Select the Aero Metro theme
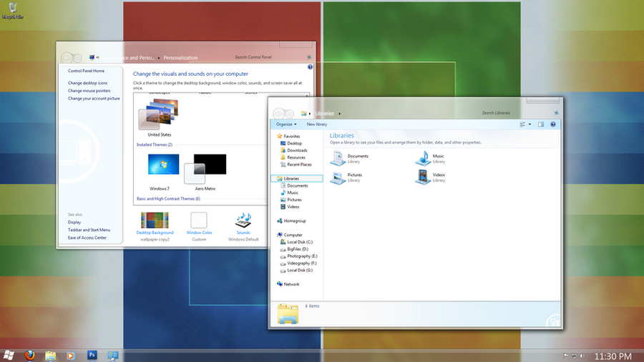 [205, 168]
